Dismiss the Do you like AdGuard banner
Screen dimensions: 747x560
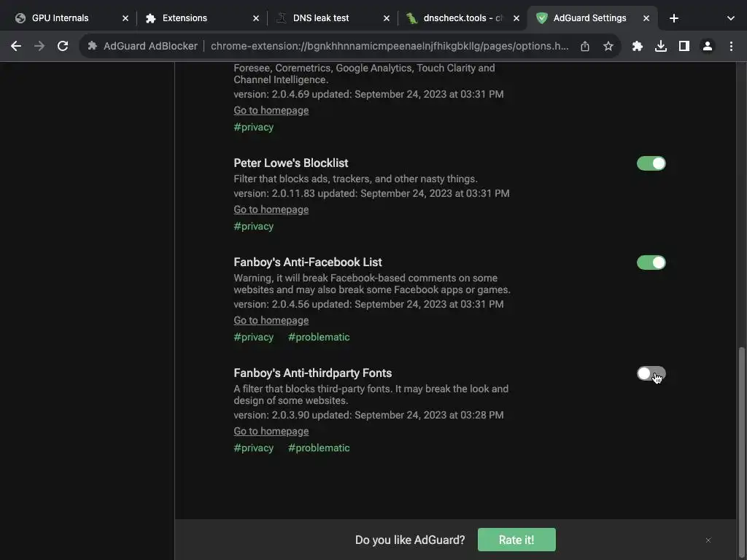708,540
